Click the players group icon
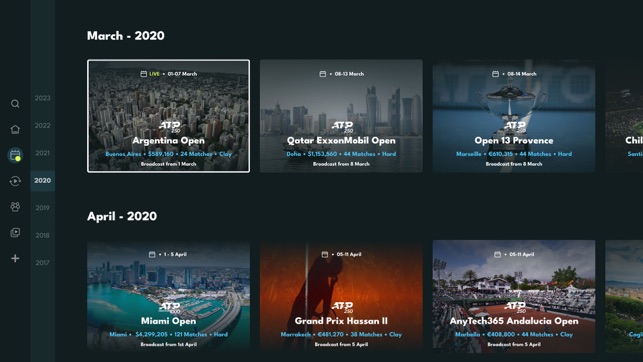Viewport: 643px width, 362px height. tap(15, 207)
